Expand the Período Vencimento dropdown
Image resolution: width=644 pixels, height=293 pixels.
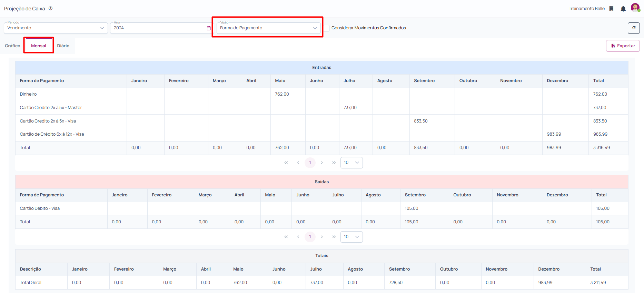(56, 28)
